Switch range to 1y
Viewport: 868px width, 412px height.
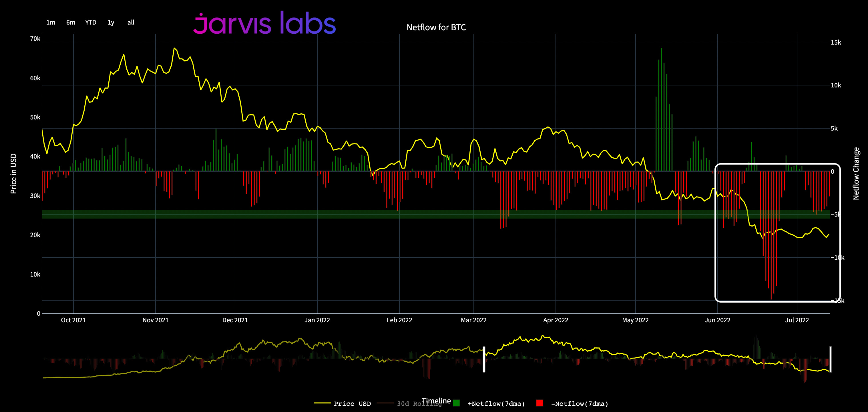[x=111, y=23]
